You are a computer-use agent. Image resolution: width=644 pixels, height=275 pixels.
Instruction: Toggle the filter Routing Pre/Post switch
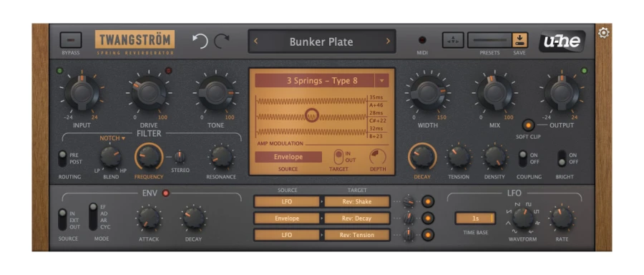point(62,159)
